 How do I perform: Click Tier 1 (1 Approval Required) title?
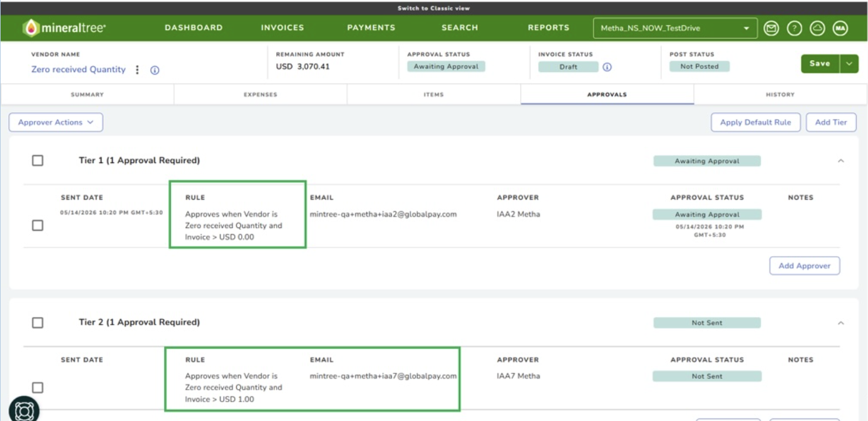(139, 160)
